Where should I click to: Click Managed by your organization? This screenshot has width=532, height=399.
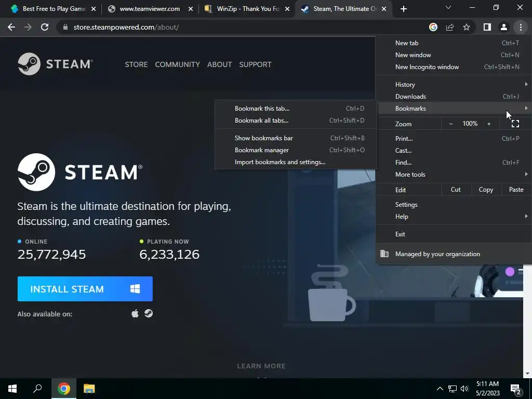pyautogui.click(x=453, y=254)
